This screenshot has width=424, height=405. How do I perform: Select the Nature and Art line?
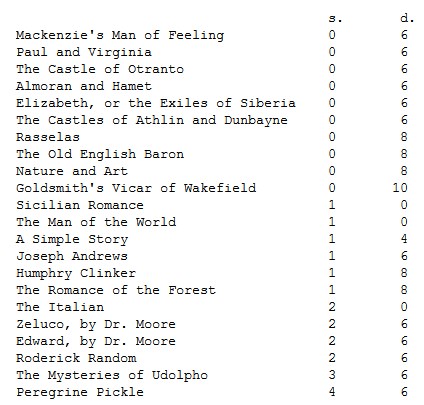click(x=72, y=171)
